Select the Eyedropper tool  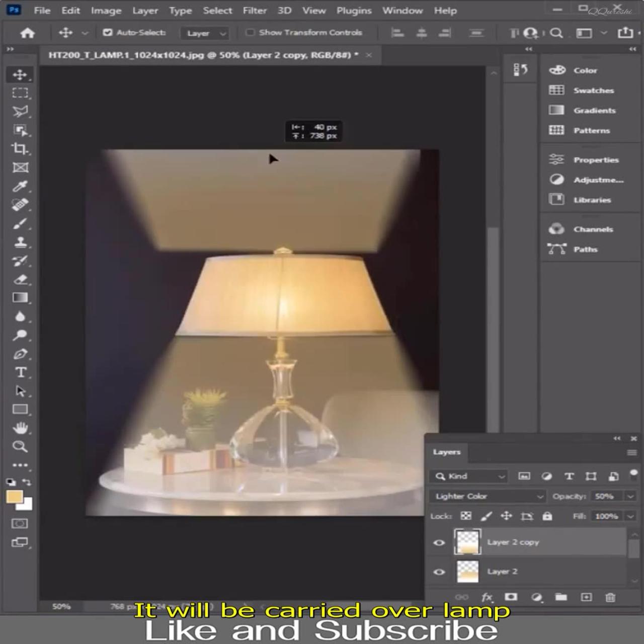[x=20, y=186]
